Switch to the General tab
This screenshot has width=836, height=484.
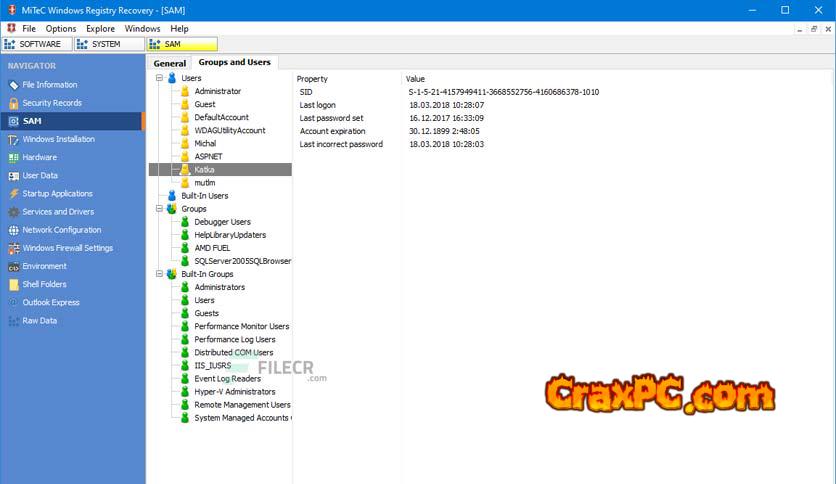(170, 63)
